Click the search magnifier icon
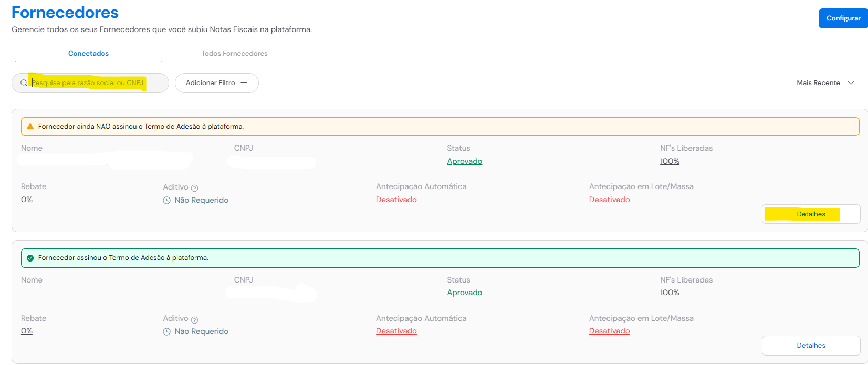Screen dimensions: 868x365 (24, 83)
